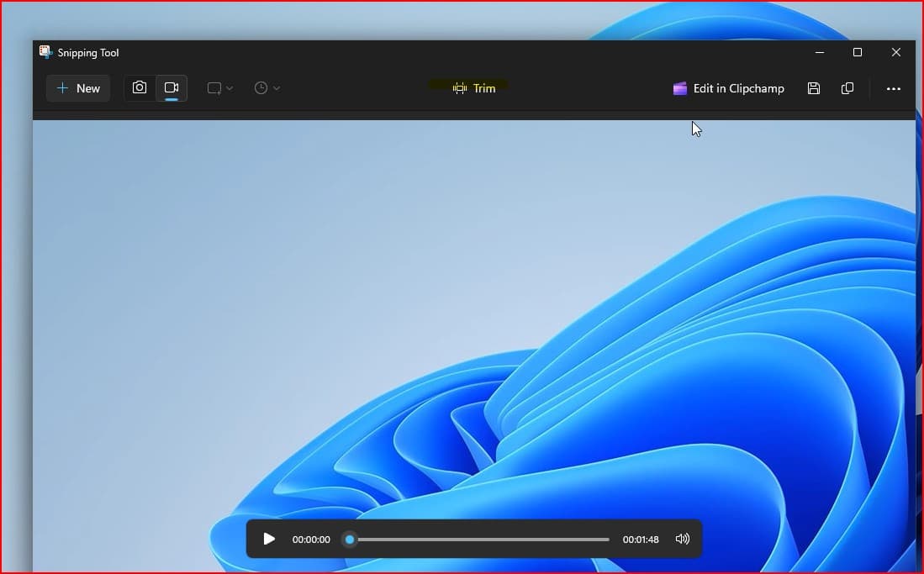
Task: Click the playhead marker on the timeline
Action: coord(350,539)
